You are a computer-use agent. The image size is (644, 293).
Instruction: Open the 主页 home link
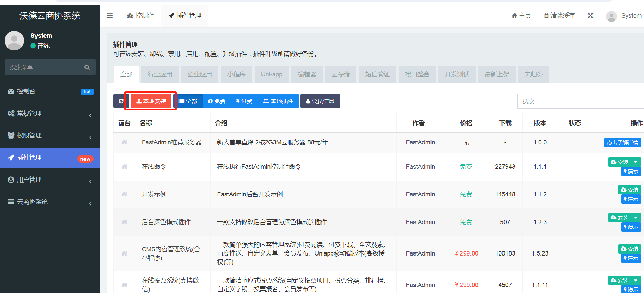521,16
